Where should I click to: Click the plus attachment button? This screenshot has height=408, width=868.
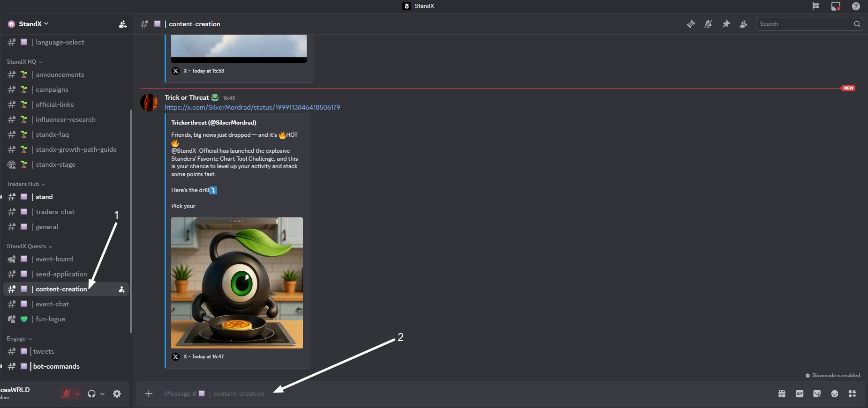pyautogui.click(x=149, y=394)
